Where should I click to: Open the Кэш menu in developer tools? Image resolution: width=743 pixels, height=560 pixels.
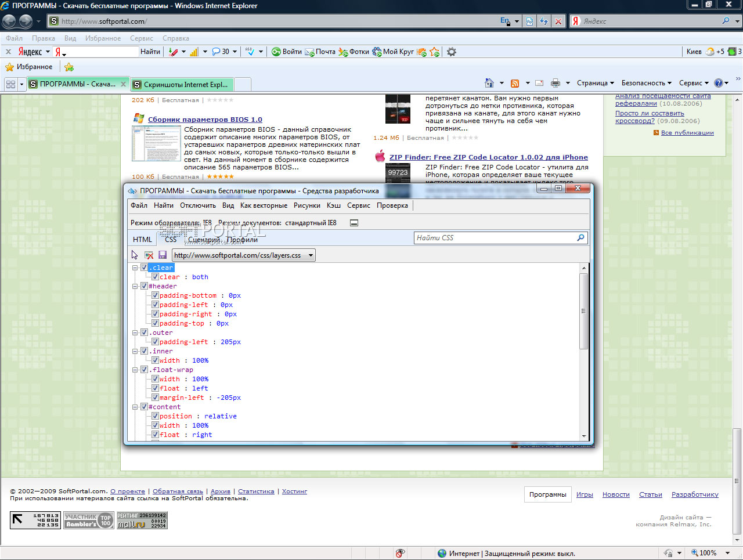coord(334,205)
